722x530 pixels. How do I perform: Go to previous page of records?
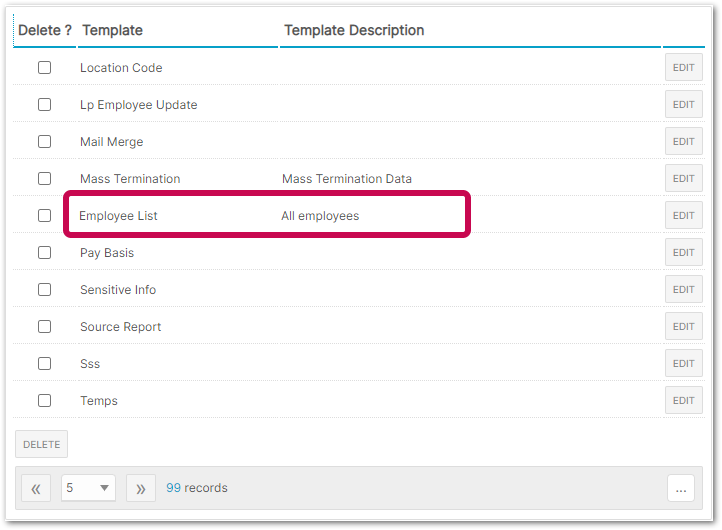point(36,489)
